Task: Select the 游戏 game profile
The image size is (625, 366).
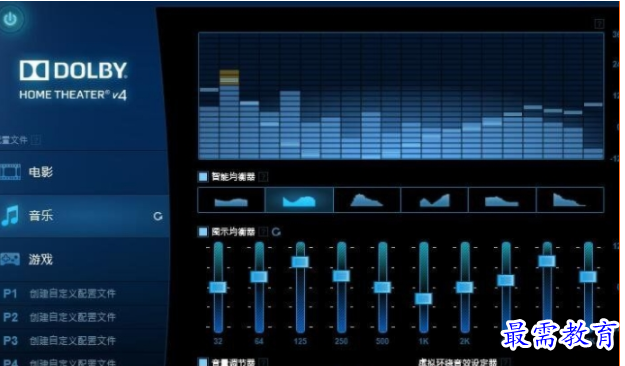Action: pyautogui.click(x=84, y=259)
